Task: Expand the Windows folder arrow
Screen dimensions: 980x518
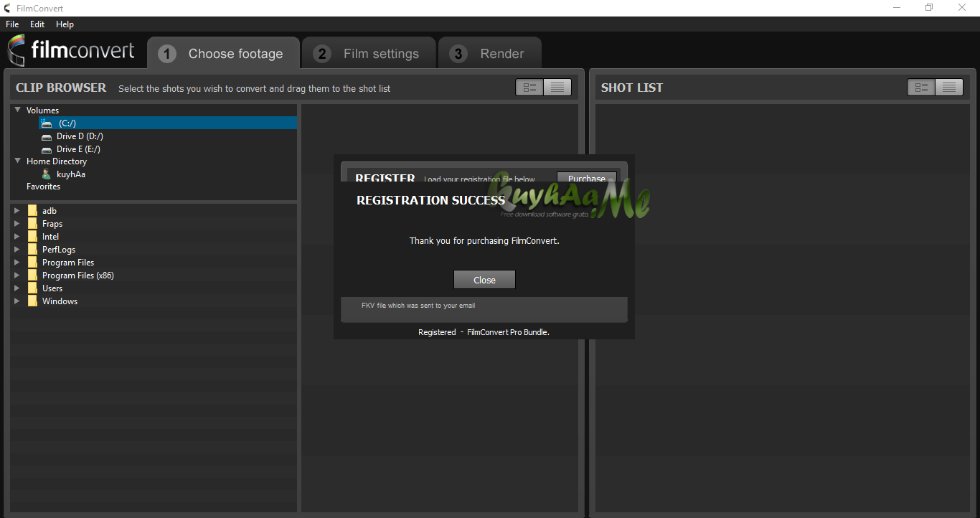Action: tap(17, 301)
